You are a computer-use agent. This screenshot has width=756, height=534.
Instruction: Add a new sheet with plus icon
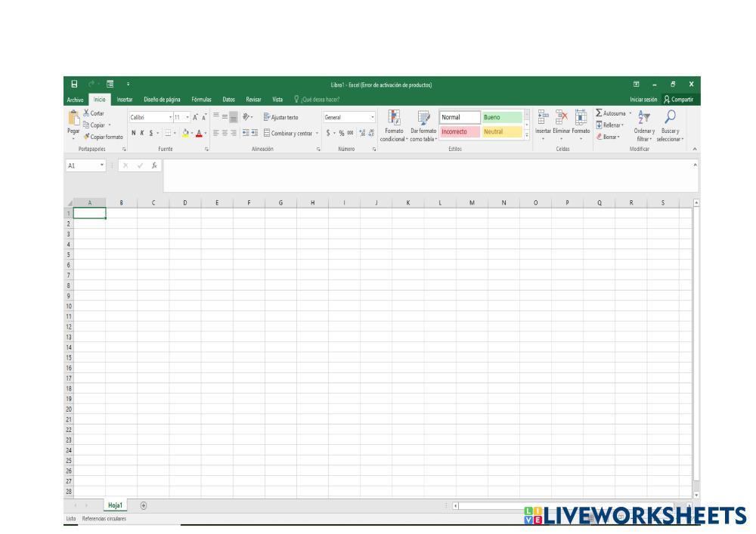[144, 505]
